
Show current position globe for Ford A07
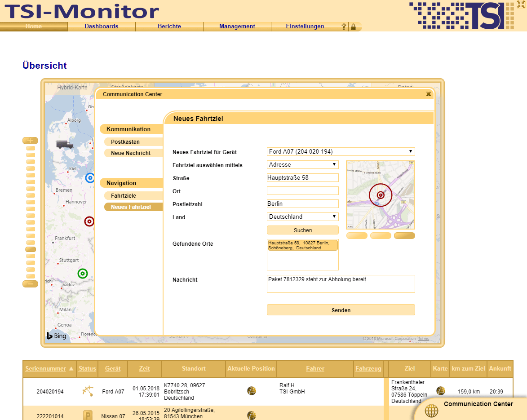click(x=252, y=391)
